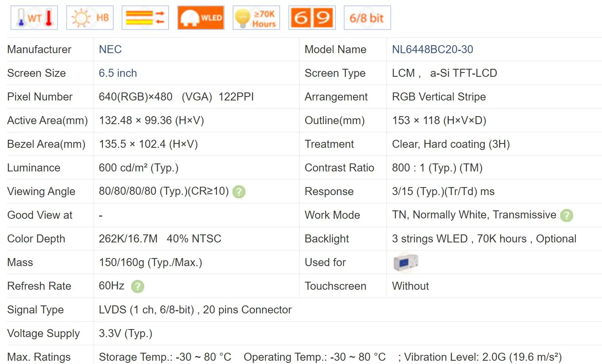
Task: Select the 135.5 × 102.4 (H×V) bezel value
Action: (x=149, y=144)
